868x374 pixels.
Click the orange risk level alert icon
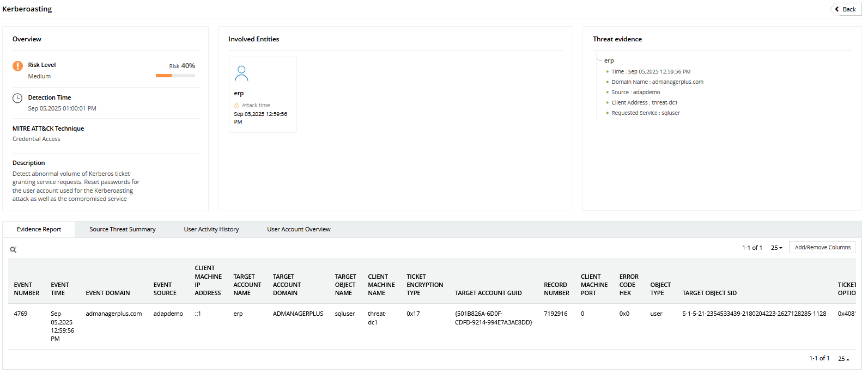(17, 66)
